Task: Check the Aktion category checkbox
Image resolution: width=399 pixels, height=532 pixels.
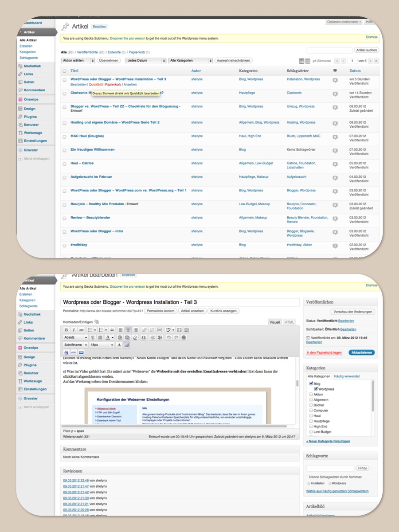Action: click(x=311, y=394)
